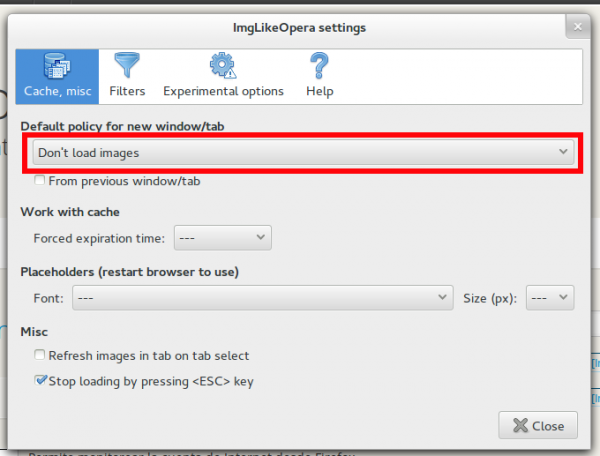Click the Placeholders (restart browser to use) heading
The image size is (600, 456).
point(130,272)
